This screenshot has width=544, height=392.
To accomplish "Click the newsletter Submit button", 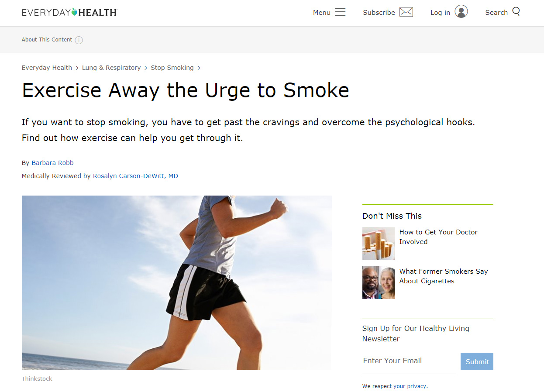I will click(477, 361).
